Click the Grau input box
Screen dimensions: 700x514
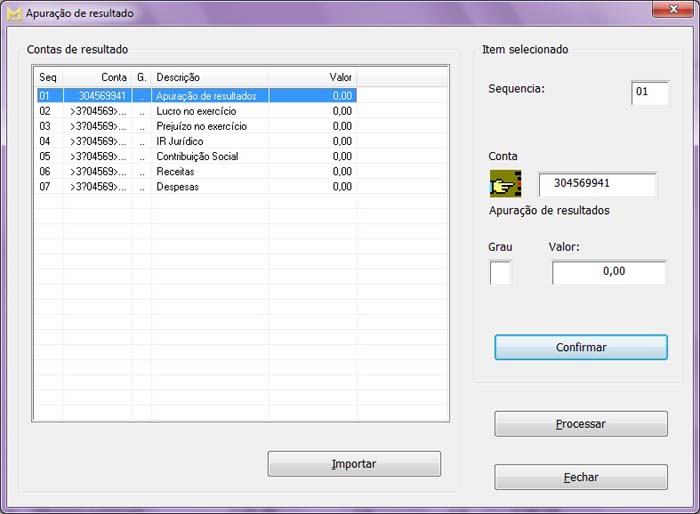500,272
